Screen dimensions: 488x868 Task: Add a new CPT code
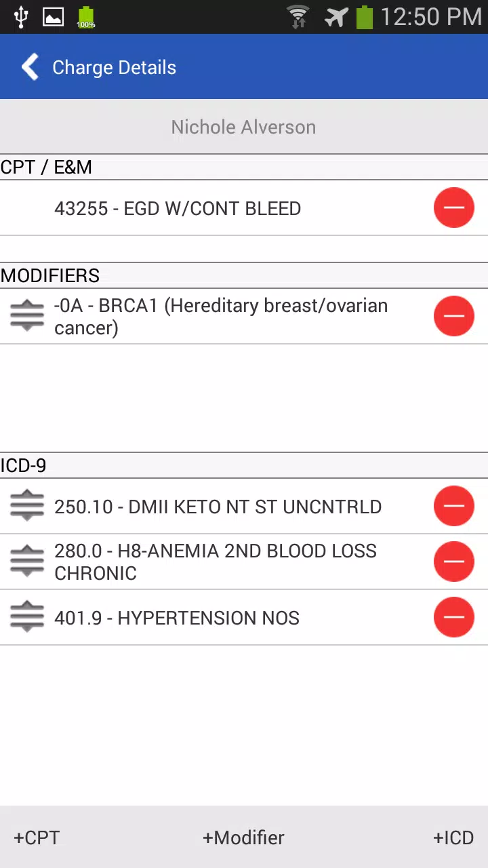pos(37,837)
